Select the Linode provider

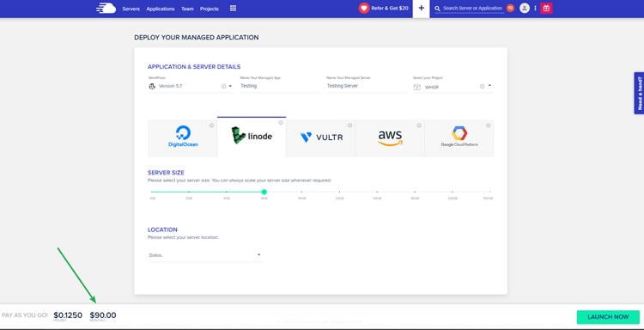coord(252,137)
